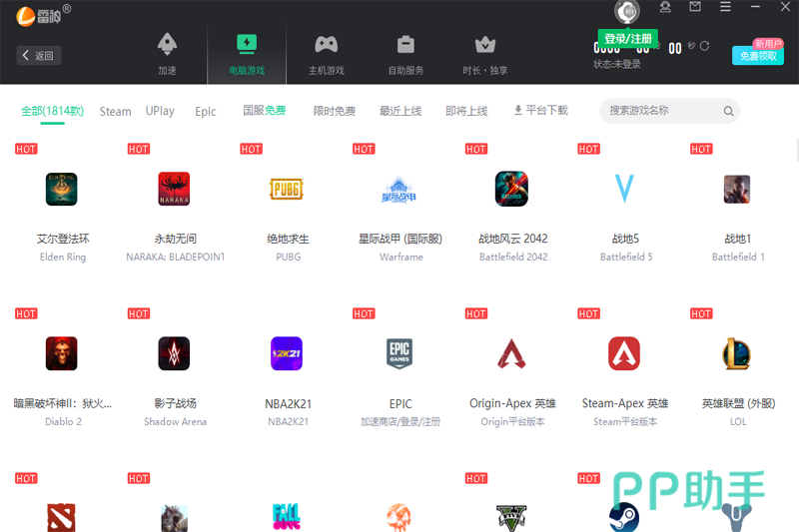Open the Dota 2 red icon
The height and width of the screenshot is (532, 799).
62,517
